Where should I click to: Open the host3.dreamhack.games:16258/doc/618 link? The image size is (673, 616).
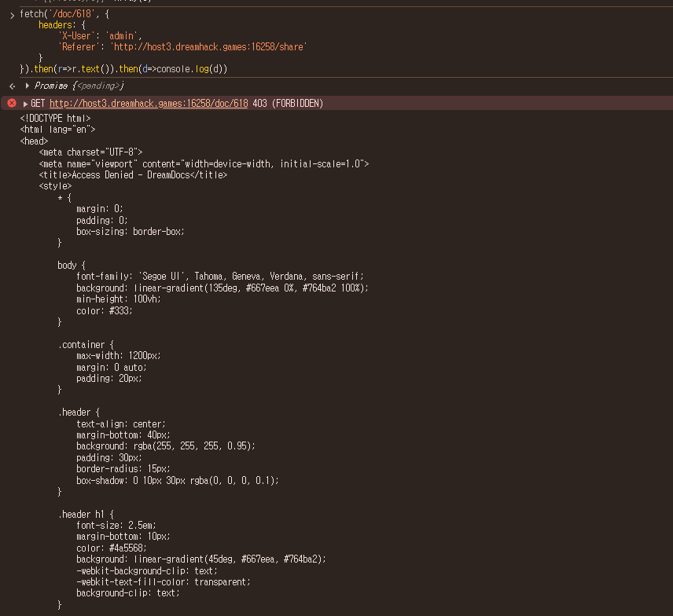click(x=149, y=104)
